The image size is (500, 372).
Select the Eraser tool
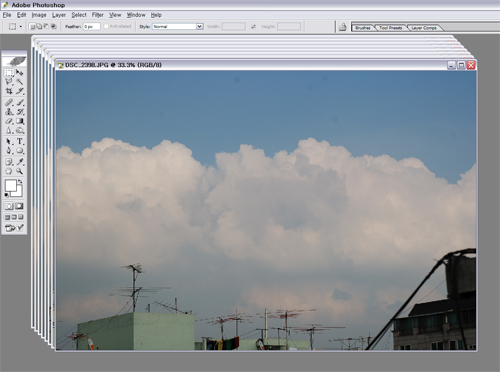pos(9,121)
